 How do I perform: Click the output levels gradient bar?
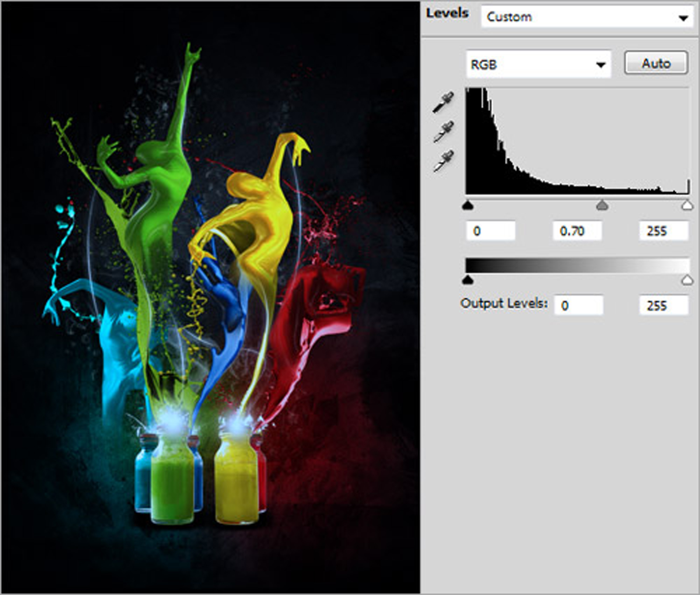577,265
